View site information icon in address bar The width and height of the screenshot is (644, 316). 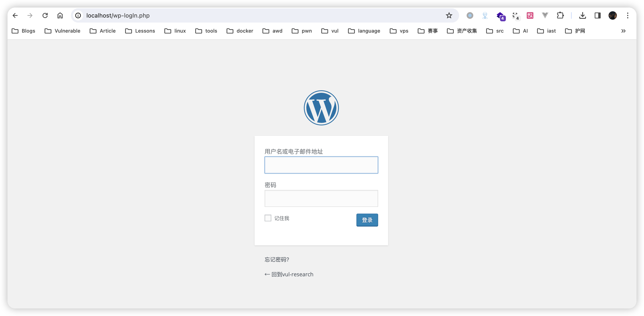[x=78, y=15]
